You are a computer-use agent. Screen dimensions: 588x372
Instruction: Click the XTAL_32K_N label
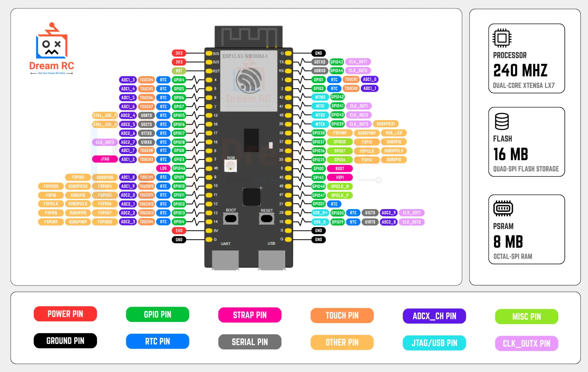point(105,124)
